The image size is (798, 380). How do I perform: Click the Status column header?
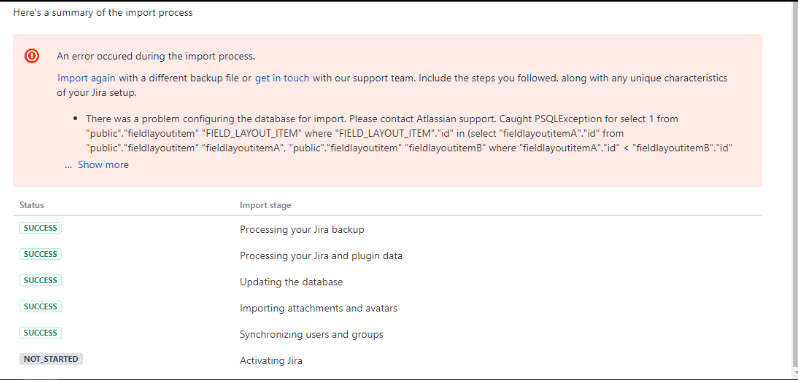coord(32,205)
